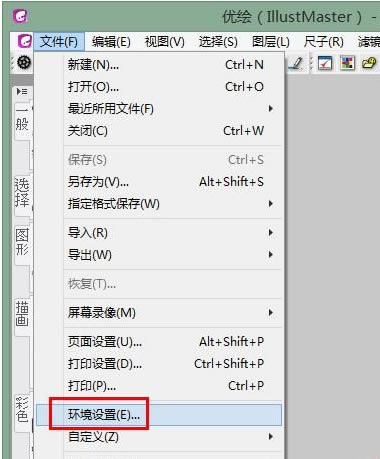Open the color palette grid icon
The height and width of the screenshot is (459, 380).
(x=347, y=63)
